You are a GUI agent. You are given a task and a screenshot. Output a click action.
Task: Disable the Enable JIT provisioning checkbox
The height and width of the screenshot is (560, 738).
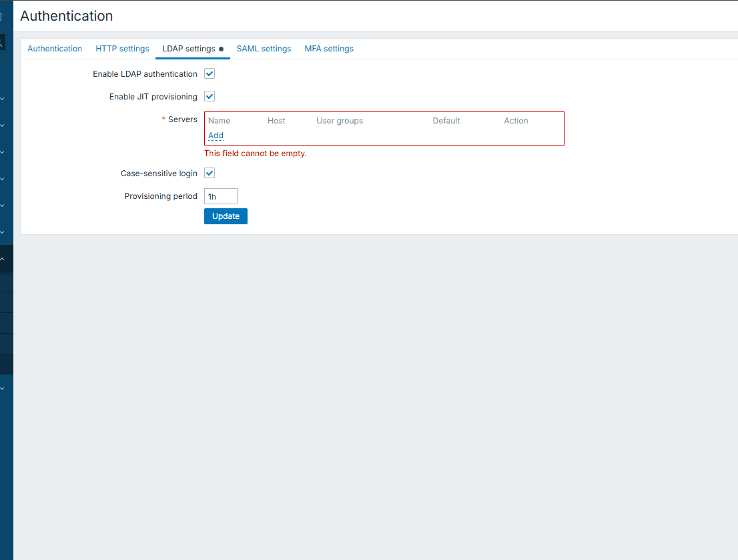pyautogui.click(x=210, y=97)
